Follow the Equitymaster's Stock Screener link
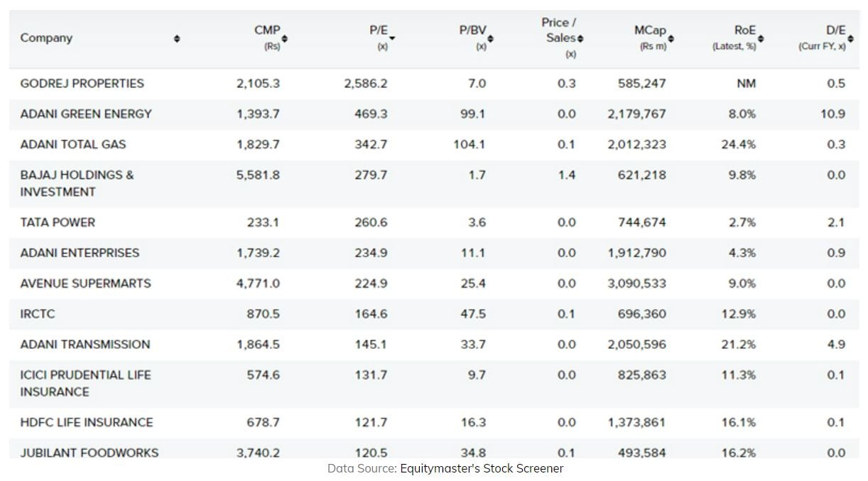The width and height of the screenshot is (868, 481). tap(482, 468)
